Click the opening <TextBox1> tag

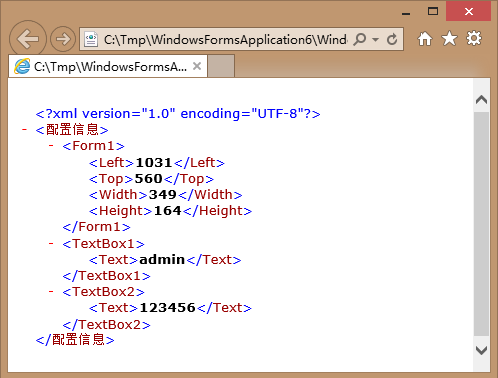pos(103,244)
